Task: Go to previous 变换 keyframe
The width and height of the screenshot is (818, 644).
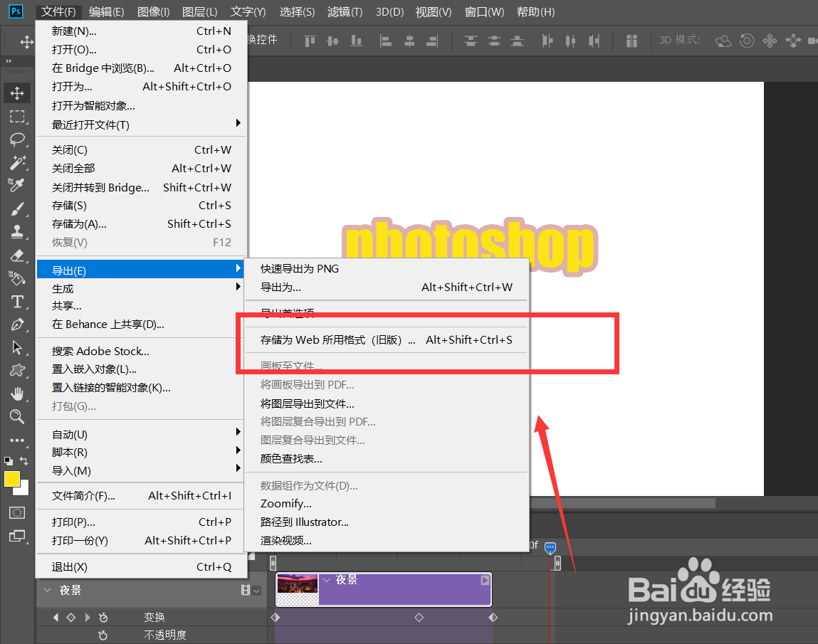Action: coord(56,618)
